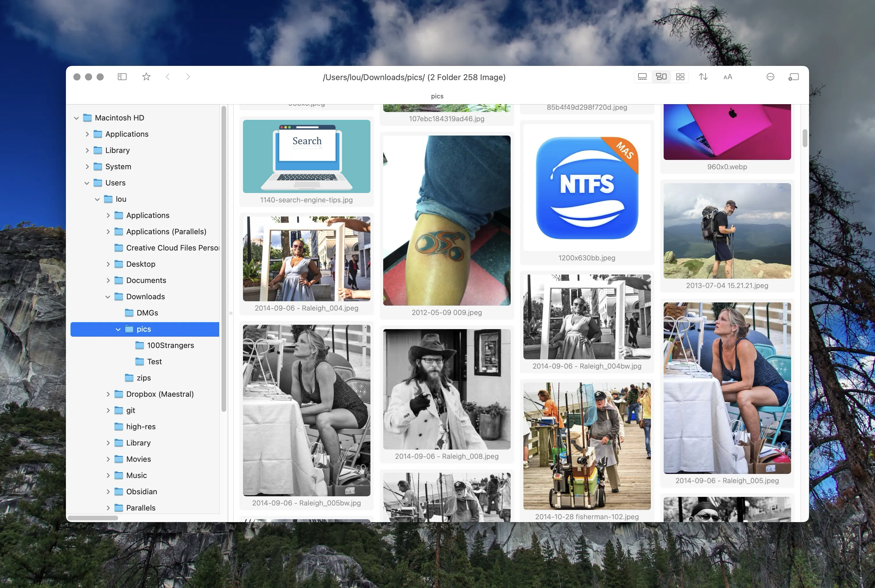Collapse the Users folder
The height and width of the screenshot is (588, 875).
pyautogui.click(x=87, y=183)
